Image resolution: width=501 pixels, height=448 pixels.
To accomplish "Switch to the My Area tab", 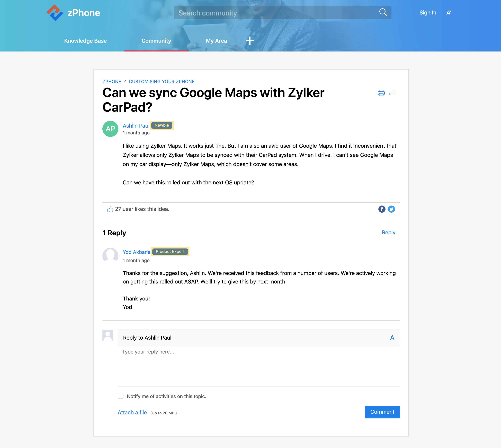I will coord(216,41).
